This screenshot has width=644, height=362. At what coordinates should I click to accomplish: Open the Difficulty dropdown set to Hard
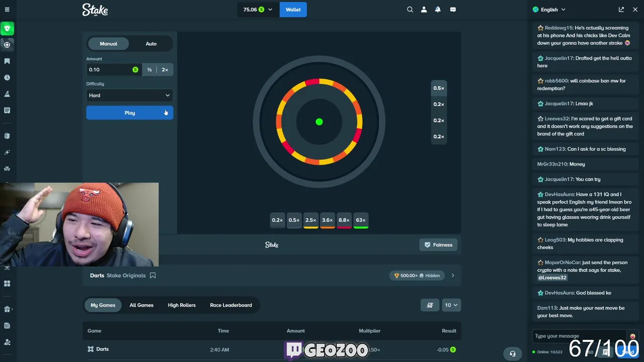click(130, 96)
